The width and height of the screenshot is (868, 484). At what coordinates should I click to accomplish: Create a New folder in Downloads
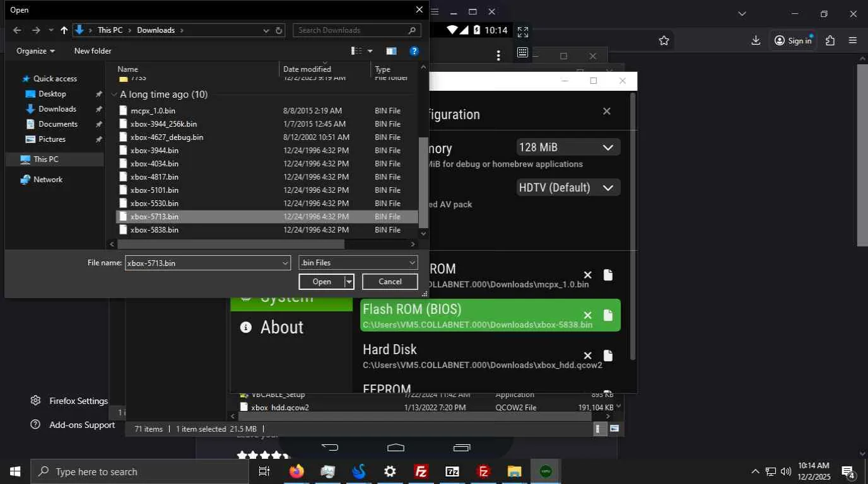pos(93,51)
